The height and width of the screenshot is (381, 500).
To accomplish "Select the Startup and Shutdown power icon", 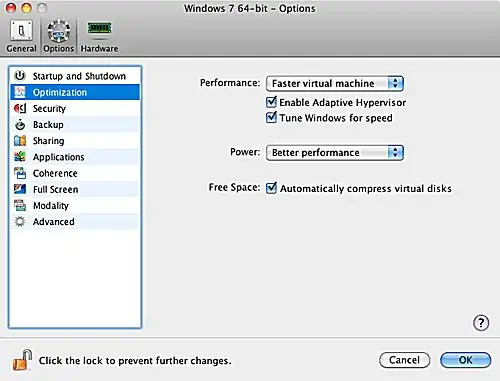I will click(x=20, y=76).
